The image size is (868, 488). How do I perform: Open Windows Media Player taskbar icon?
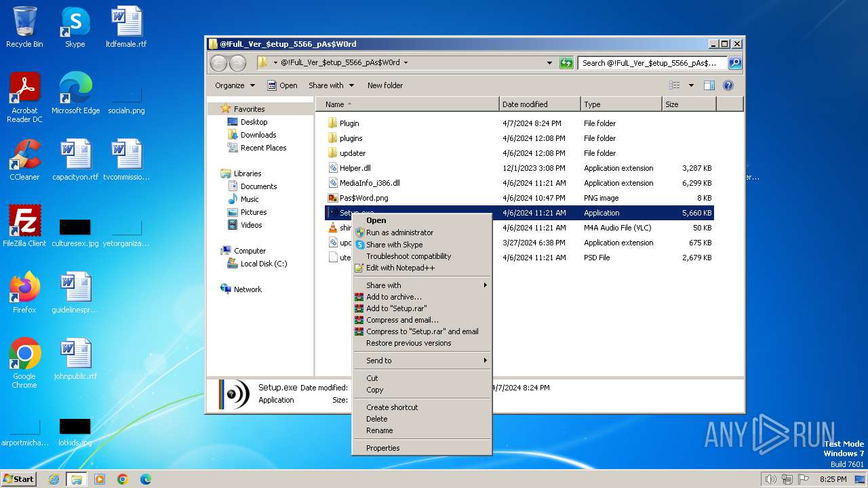click(100, 479)
